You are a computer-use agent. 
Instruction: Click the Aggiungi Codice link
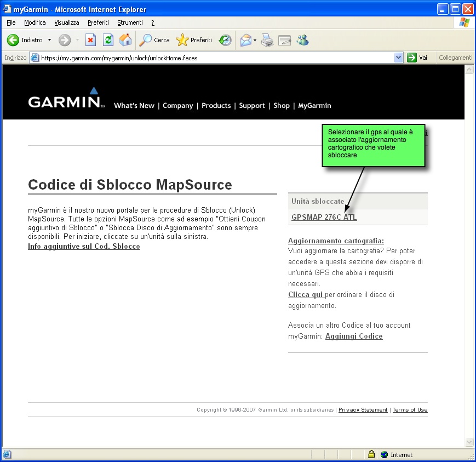(x=354, y=336)
